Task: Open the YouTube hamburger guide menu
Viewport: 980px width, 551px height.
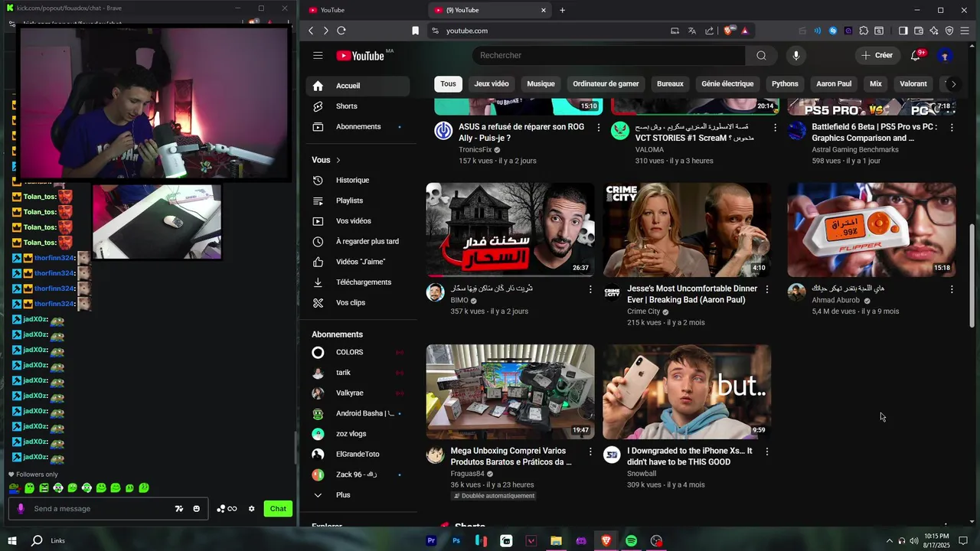Action: pyautogui.click(x=318, y=55)
